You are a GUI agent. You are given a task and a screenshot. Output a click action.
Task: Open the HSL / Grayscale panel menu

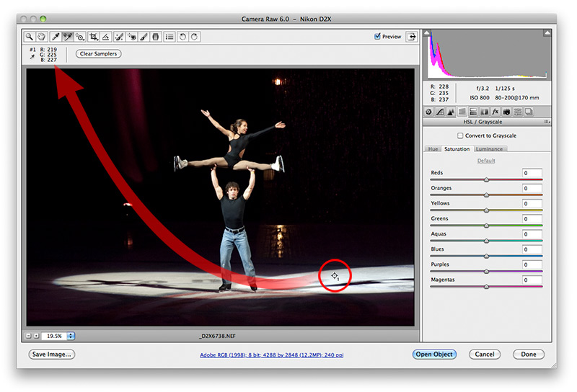[x=547, y=122]
